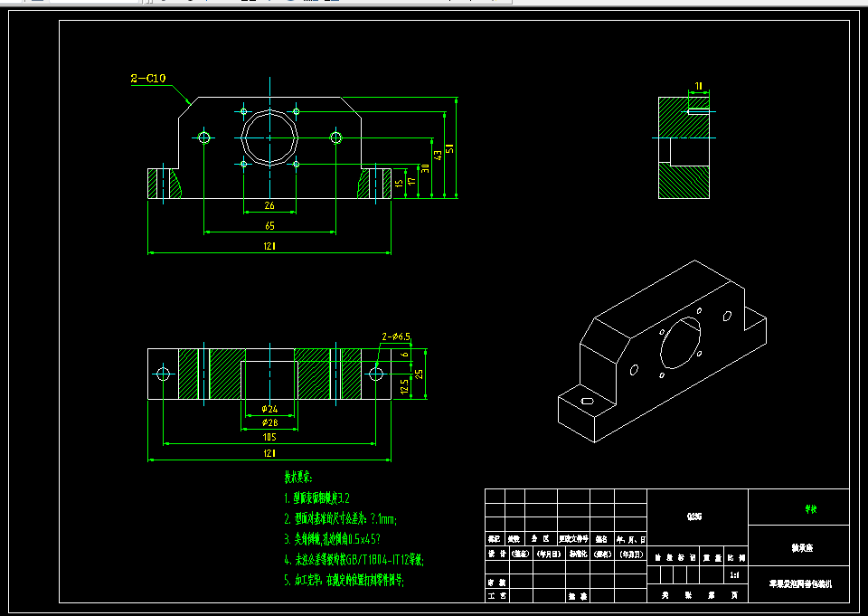The height and width of the screenshot is (616, 868).
Task: Select the ⌀24 diameter dimension
Action: click(269, 410)
